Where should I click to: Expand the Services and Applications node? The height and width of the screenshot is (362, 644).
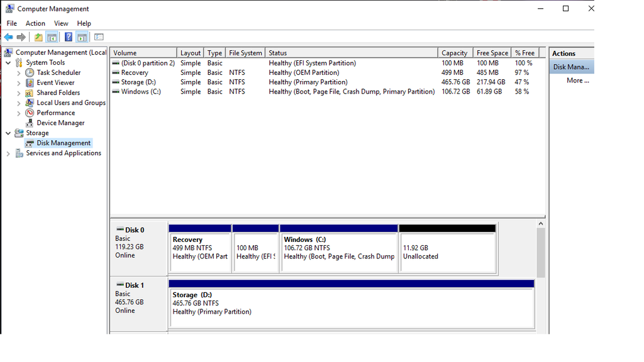click(x=8, y=153)
